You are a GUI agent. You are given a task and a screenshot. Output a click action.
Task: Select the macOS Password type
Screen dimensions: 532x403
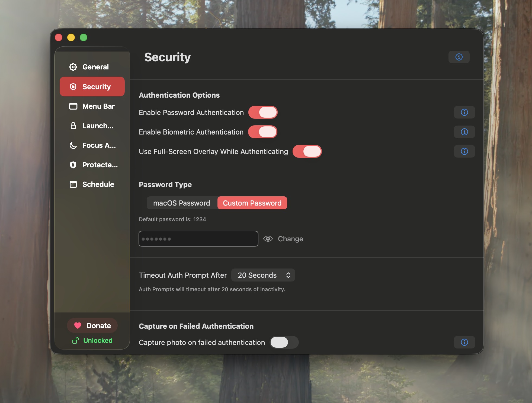(181, 203)
